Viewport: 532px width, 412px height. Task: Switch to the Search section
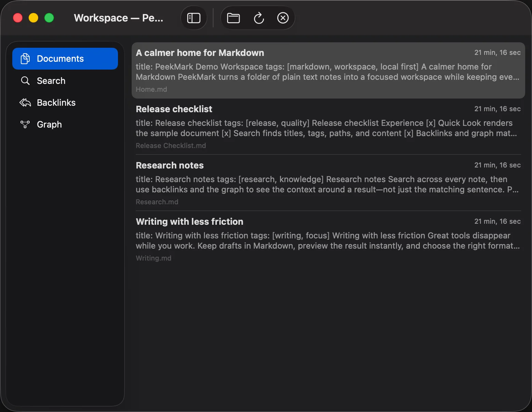pyautogui.click(x=65, y=81)
